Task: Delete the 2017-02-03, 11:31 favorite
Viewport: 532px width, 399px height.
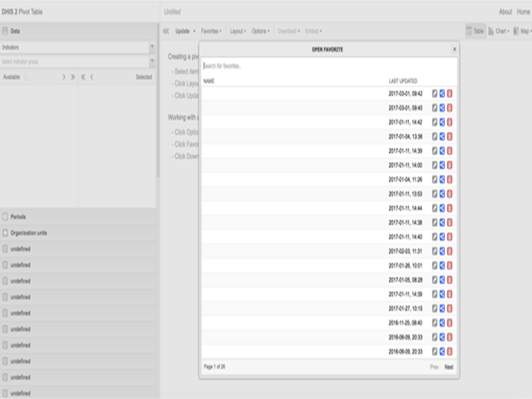Action: coord(450,250)
